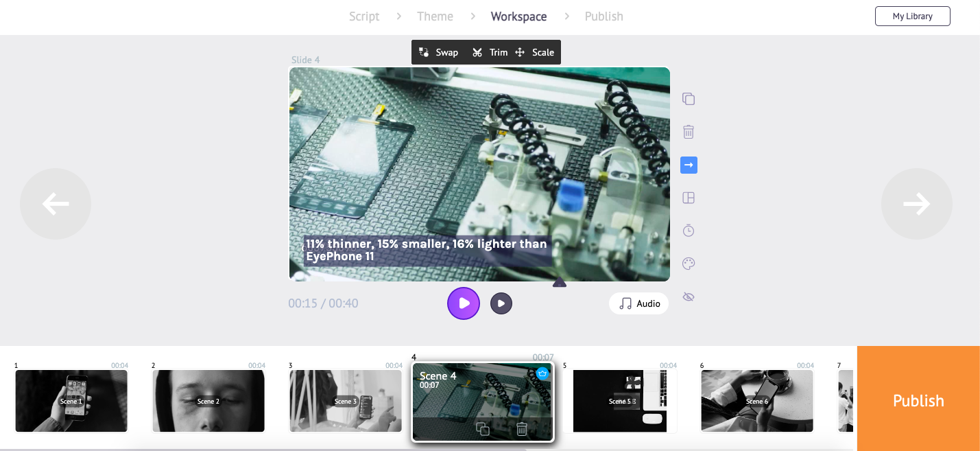The width and height of the screenshot is (980, 451).
Task: Open the scene layout split icon
Action: (689, 198)
